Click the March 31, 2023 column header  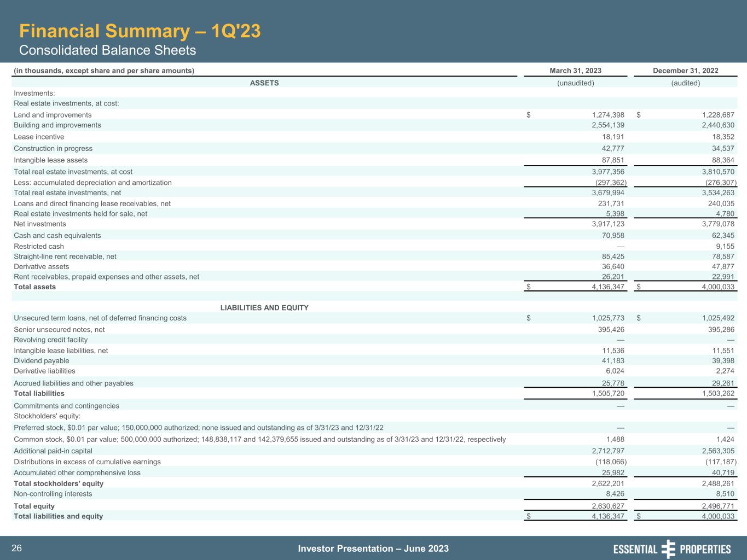tap(575, 71)
